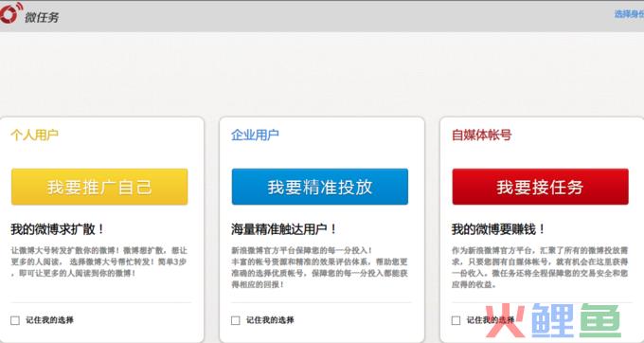
Task: Select the 自媒体帐号 heading
Action: [x=482, y=135]
